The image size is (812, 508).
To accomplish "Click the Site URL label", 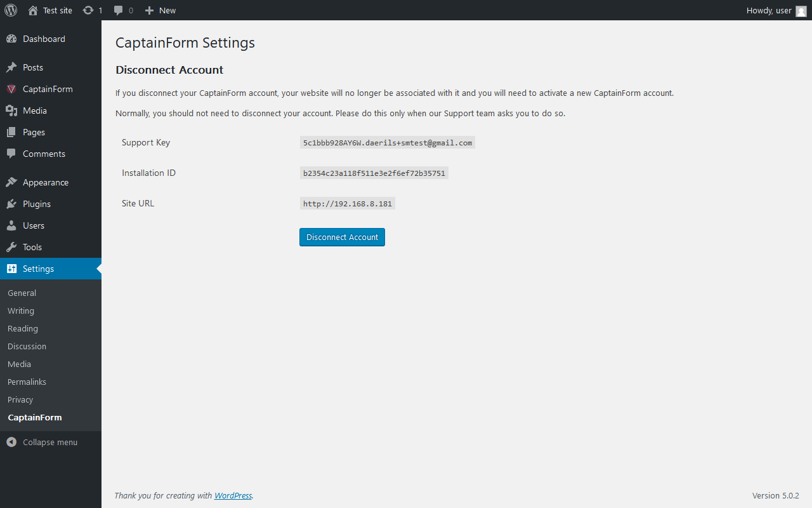I will pos(138,203).
